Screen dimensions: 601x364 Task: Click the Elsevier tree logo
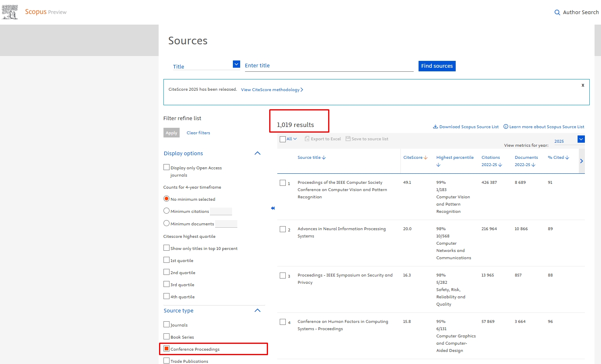10,12
